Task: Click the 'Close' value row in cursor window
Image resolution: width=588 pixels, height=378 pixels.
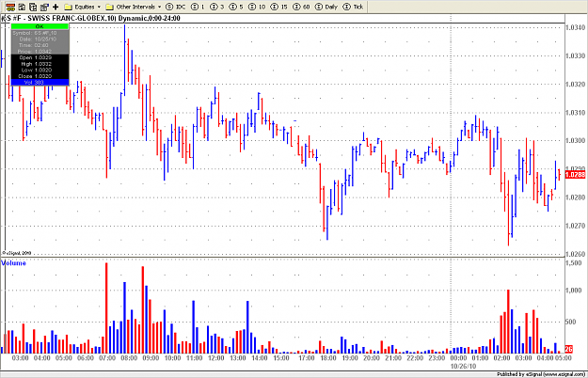Action: pos(40,76)
